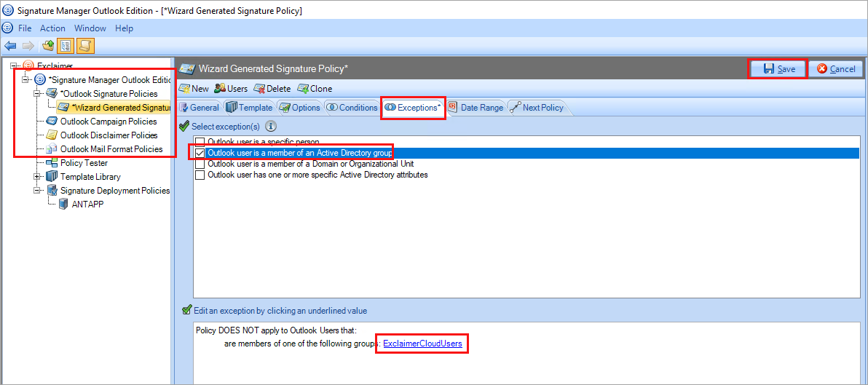
Task: Open Policy Tester in the tree
Action: pyautogui.click(x=84, y=163)
